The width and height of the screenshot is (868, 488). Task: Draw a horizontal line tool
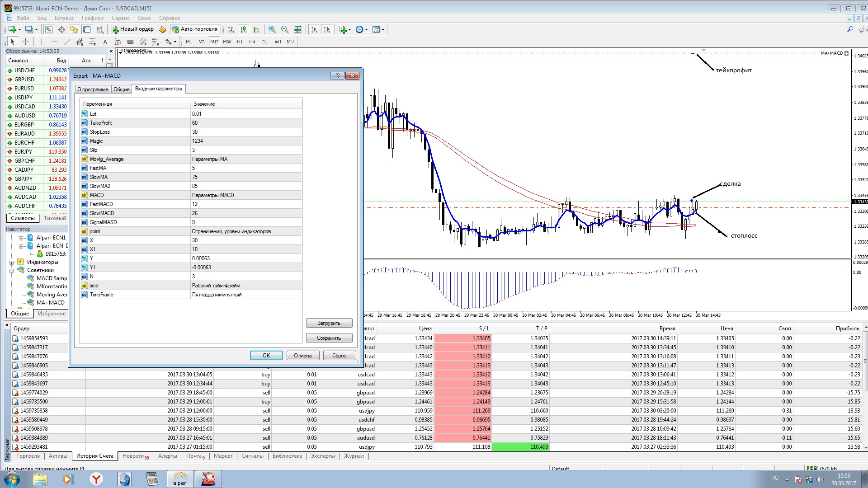tap(54, 42)
